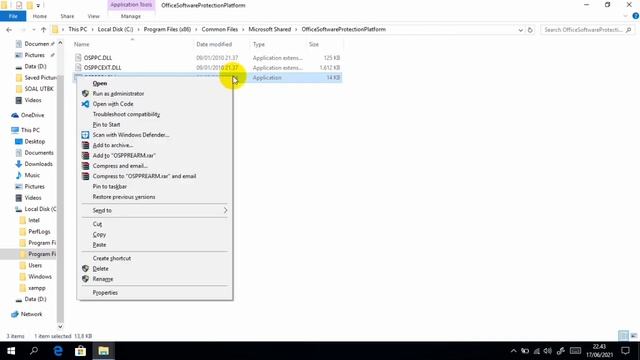Click the Windows Defender scan icon
640x360 pixels.
click(x=85, y=135)
